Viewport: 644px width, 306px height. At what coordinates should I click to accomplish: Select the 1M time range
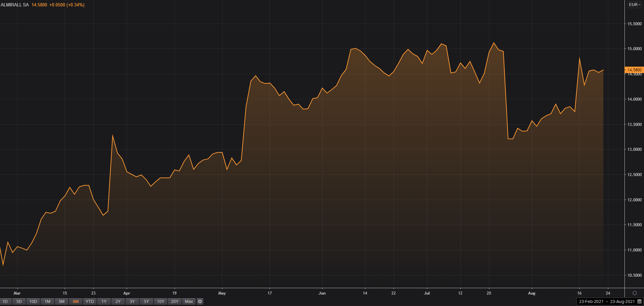coord(47,302)
